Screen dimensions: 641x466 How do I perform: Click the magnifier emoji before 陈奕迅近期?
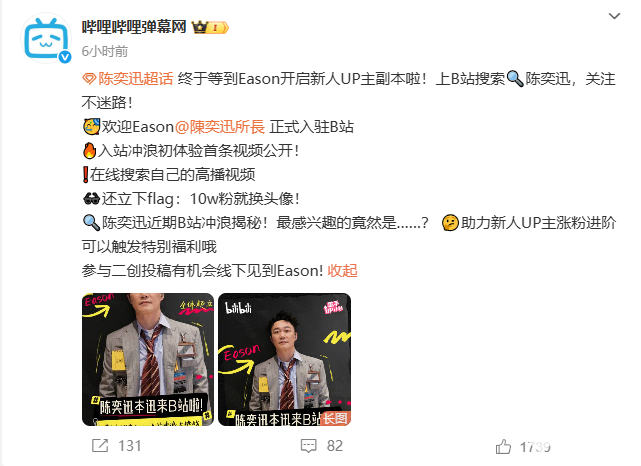coord(91,223)
